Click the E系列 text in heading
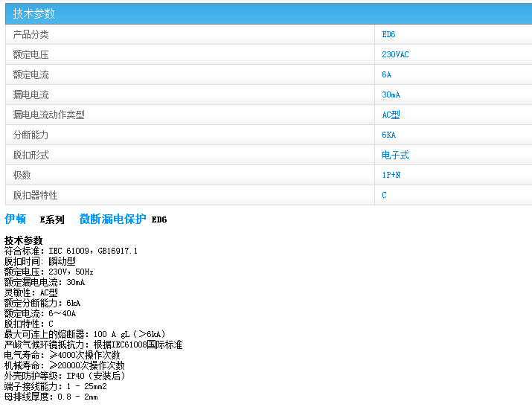 click(x=52, y=219)
